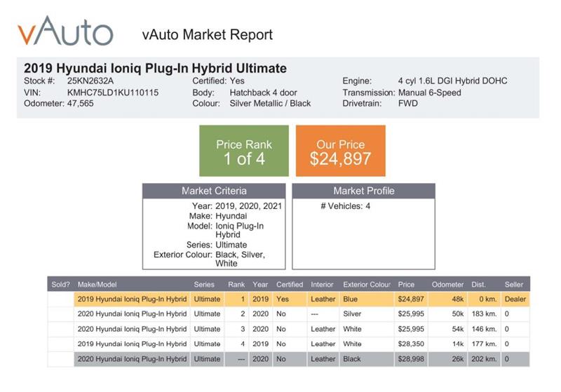Click the VIN KMHC75LD1KU110115
This screenshot has width=561, height=392.
click(x=113, y=93)
